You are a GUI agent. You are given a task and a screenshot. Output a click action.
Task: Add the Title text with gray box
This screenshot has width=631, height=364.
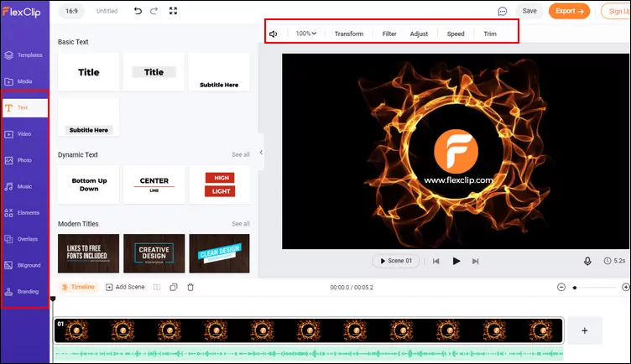154,72
